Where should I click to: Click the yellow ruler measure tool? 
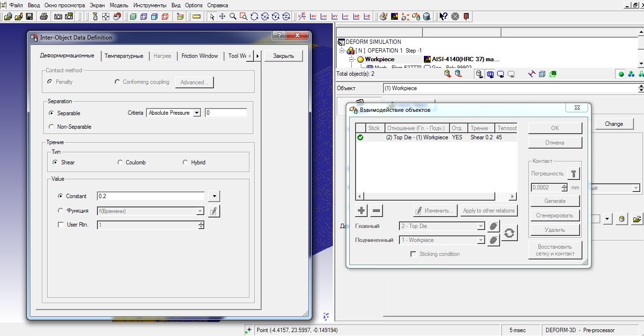coord(196,16)
